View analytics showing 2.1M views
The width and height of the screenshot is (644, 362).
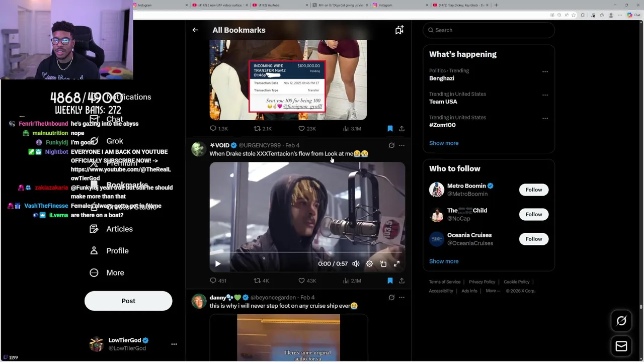pyautogui.click(x=352, y=281)
